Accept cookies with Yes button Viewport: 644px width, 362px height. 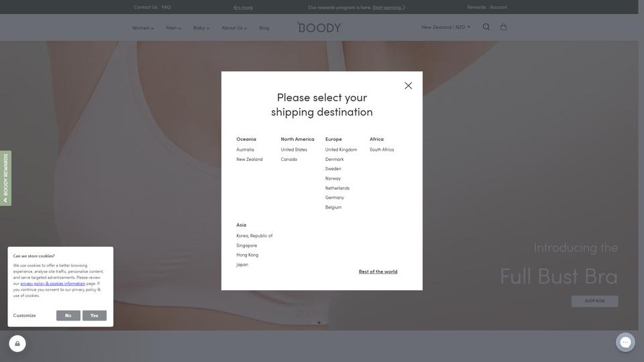(94, 316)
